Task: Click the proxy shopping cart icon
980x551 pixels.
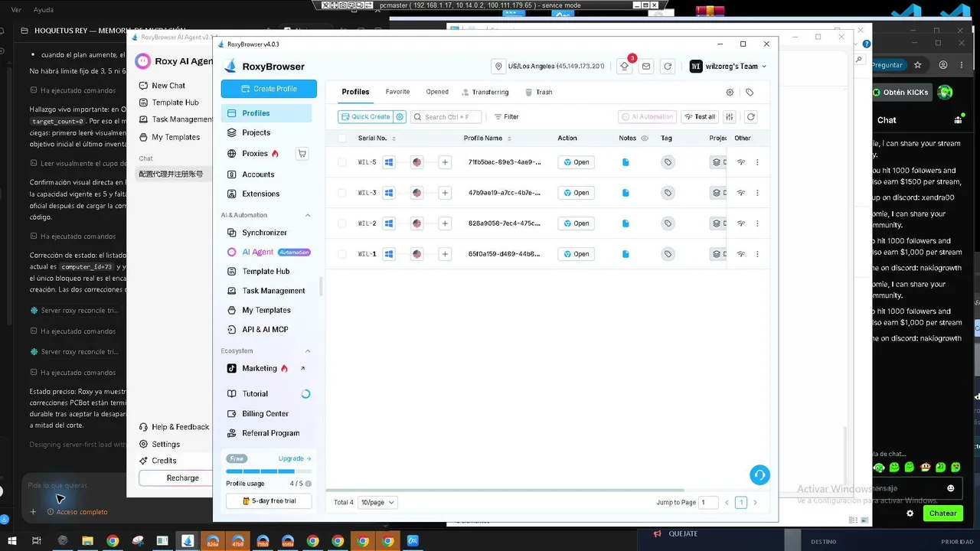Action: tap(302, 153)
